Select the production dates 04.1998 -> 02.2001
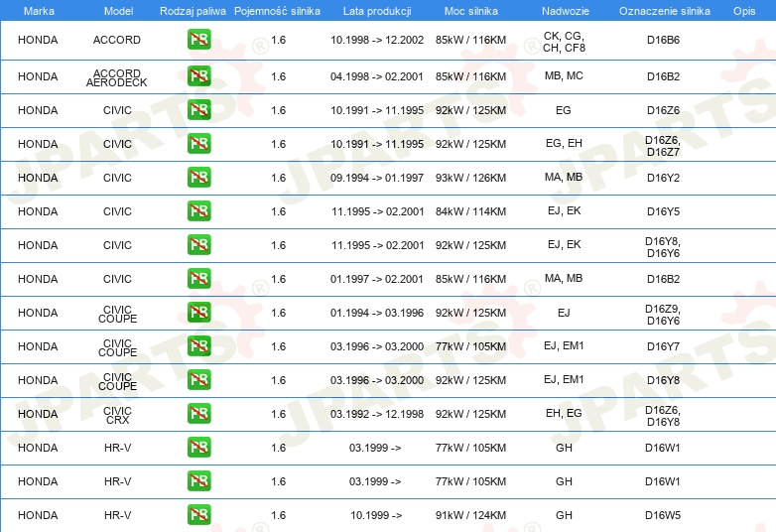 pyautogui.click(x=377, y=76)
